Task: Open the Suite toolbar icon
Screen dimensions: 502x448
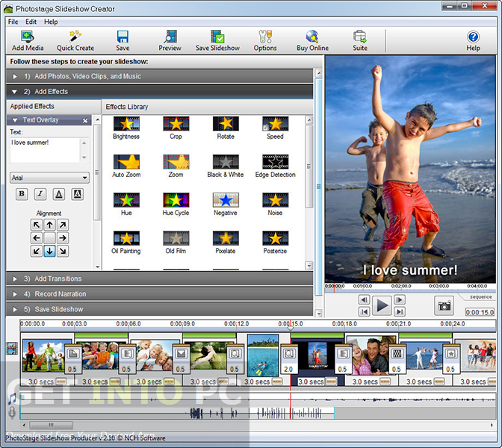Action: 360,40
